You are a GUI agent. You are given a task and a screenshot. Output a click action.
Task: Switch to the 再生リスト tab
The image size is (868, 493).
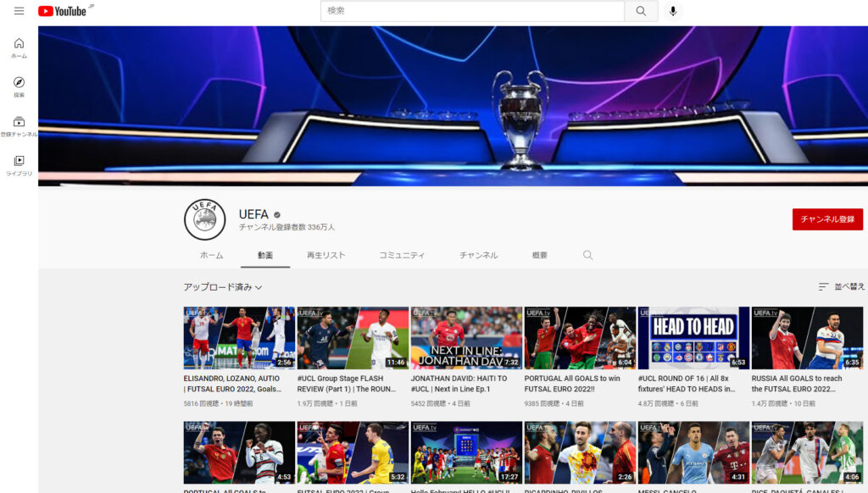325,255
